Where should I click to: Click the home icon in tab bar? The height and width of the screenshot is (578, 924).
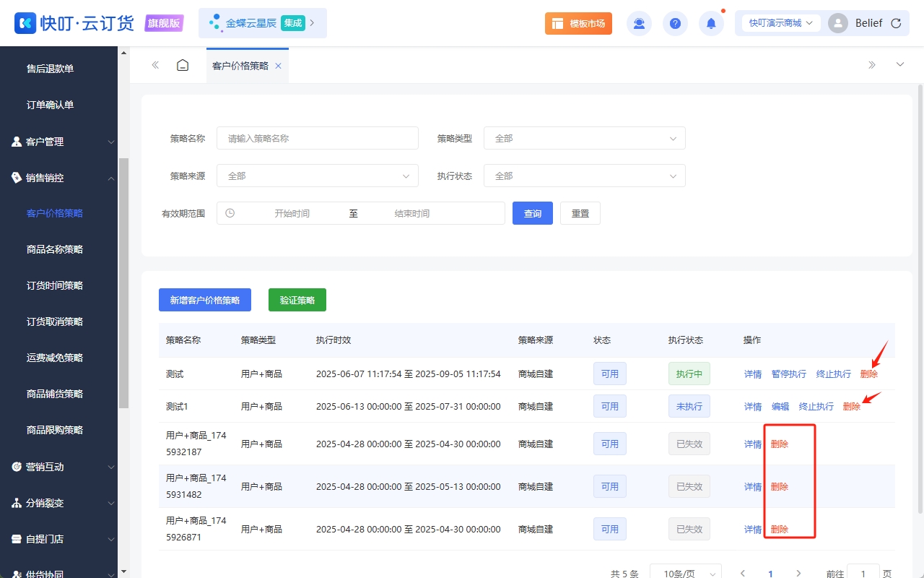(x=183, y=65)
